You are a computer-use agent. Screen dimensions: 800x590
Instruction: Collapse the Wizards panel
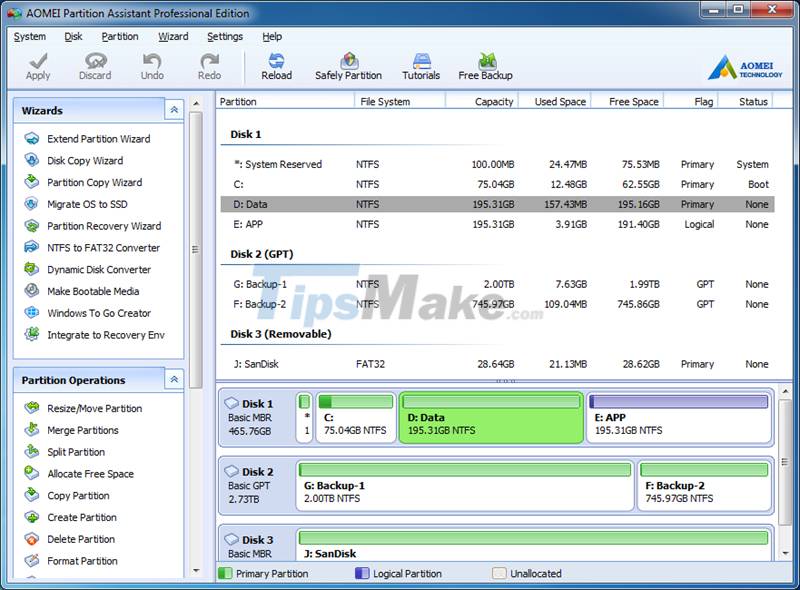point(173,110)
